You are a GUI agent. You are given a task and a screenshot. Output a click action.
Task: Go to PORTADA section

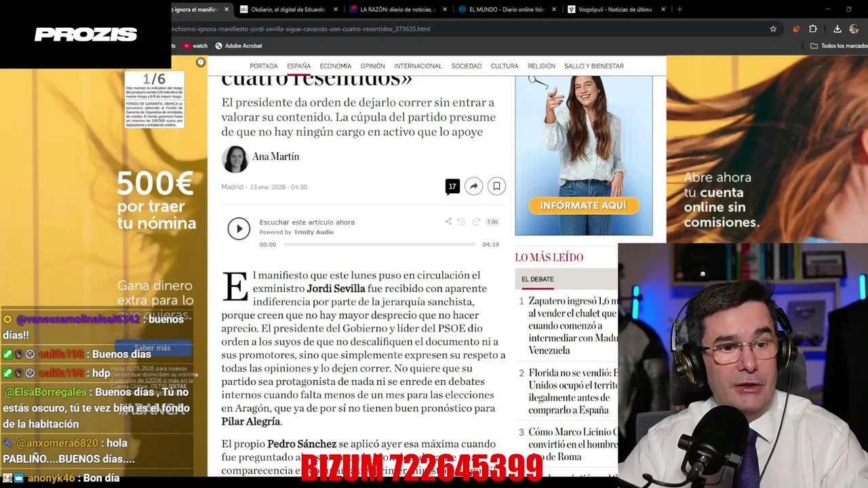click(x=264, y=66)
